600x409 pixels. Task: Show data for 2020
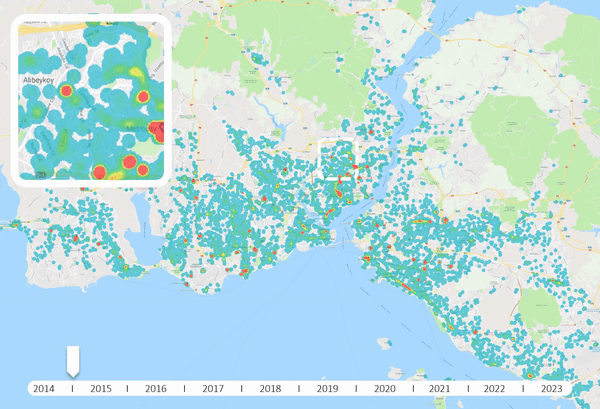point(384,388)
